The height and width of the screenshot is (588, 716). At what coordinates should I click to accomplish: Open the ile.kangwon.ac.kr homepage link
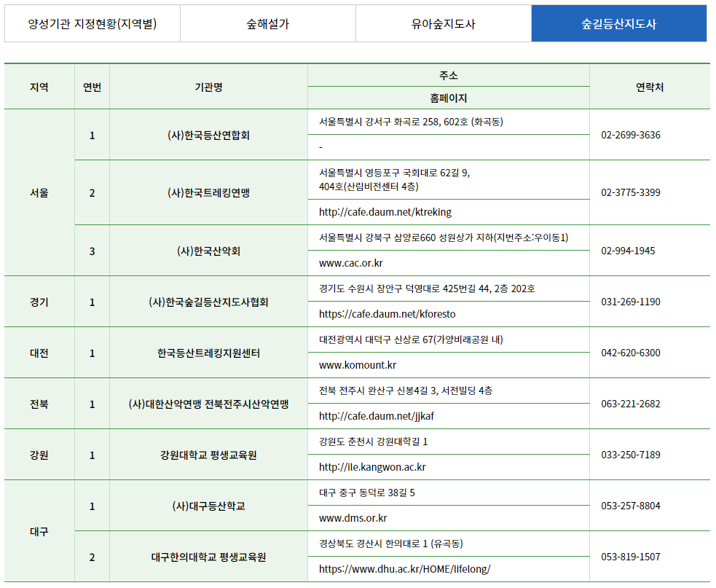coord(372,467)
